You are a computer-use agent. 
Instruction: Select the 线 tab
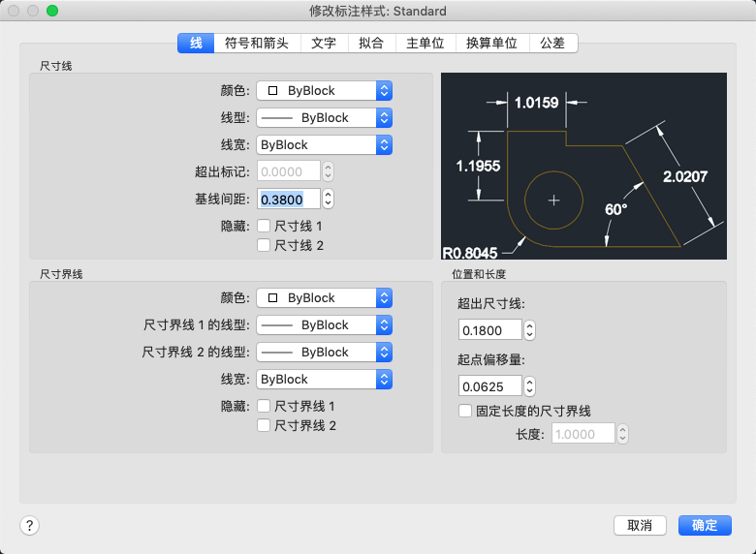click(196, 44)
